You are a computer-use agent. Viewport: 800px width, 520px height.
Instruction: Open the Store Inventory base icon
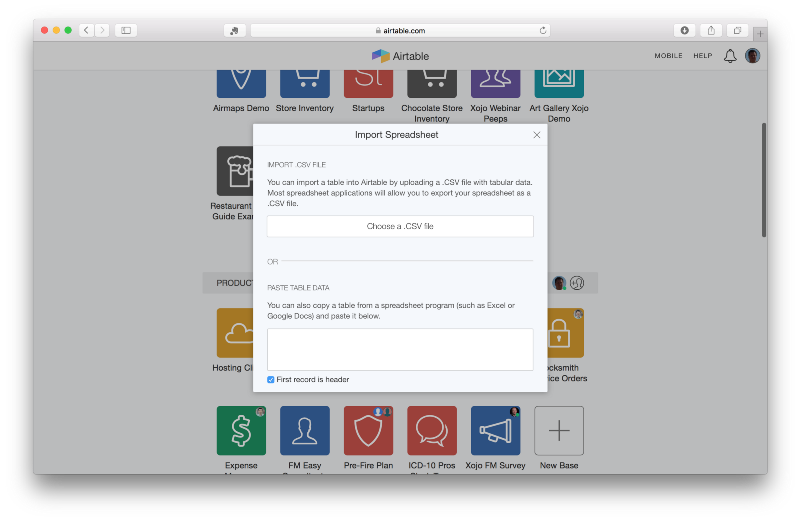tap(305, 84)
